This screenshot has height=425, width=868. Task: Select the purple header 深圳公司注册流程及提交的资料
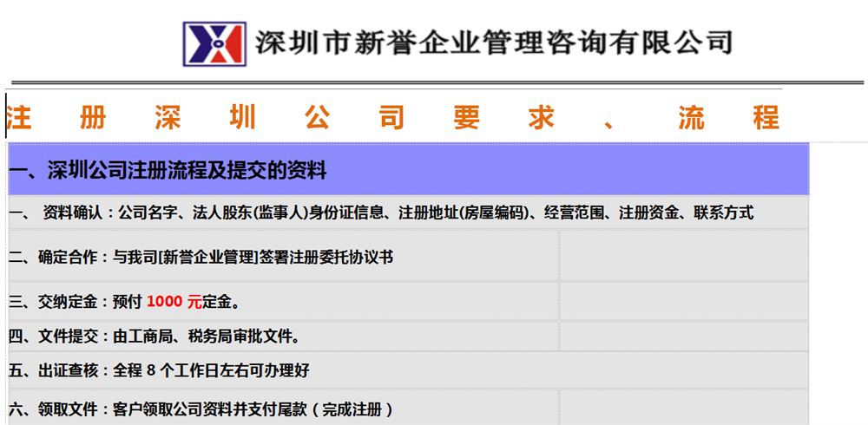(409, 169)
